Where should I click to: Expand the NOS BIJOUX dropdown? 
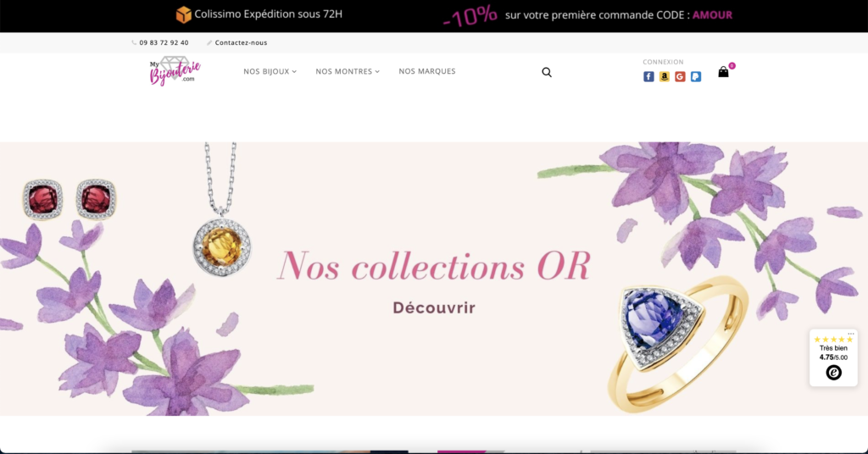(x=270, y=71)
